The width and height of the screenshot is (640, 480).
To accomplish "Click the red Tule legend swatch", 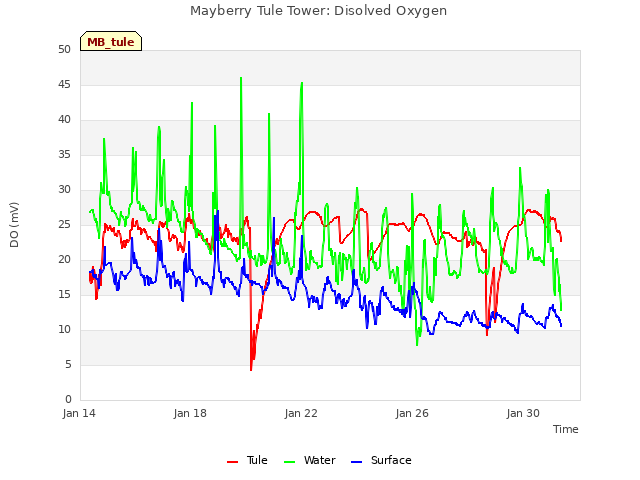I will click(x=233, y=462).
